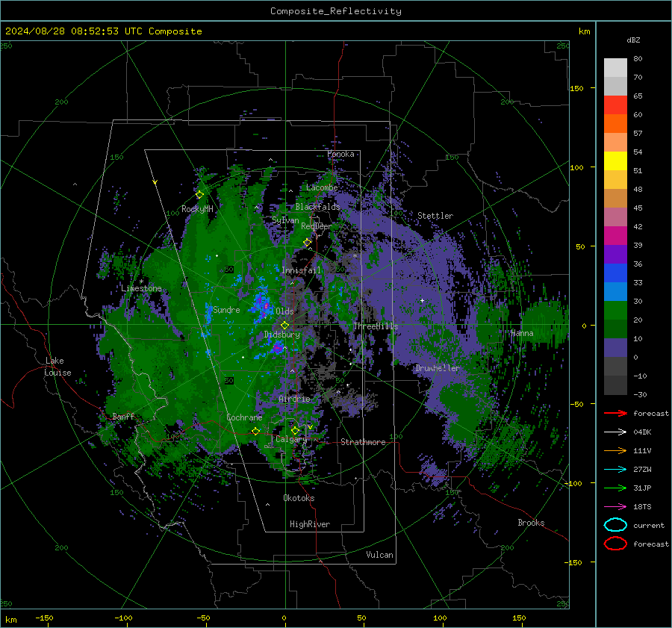Viewport: 672px width, 628px height.
Task: Click the Sundre town label
Action: (226, 309)
